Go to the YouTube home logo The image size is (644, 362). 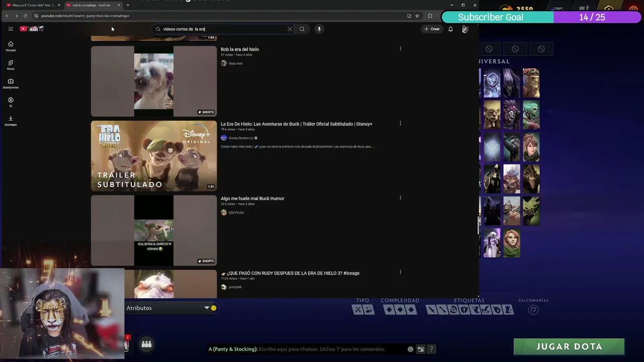click(x=32, y=29)
